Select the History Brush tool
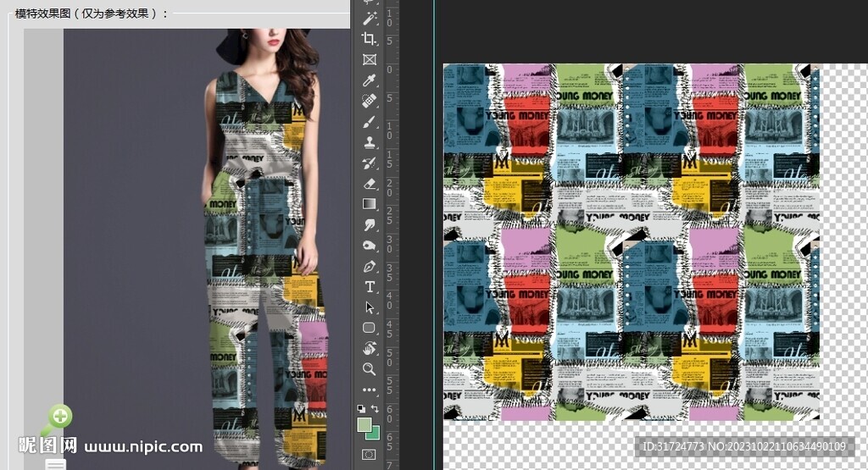 pos(370,163)
